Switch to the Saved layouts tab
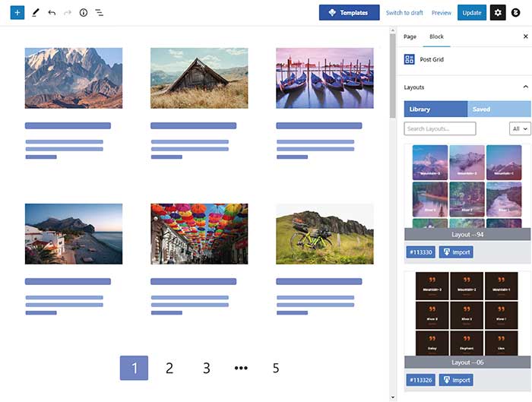This screenshot has height=402, width=532. [x=482, y=109]
